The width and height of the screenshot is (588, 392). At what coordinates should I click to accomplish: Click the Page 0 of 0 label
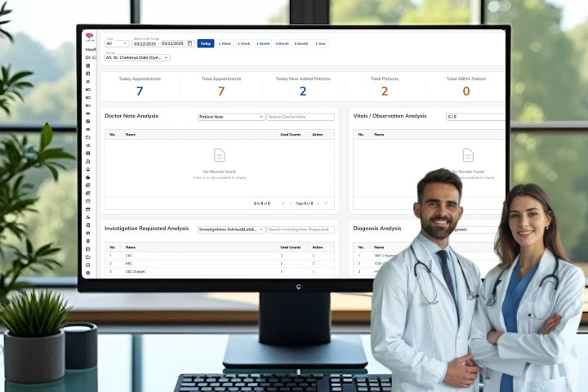click(x=304, y=203)
